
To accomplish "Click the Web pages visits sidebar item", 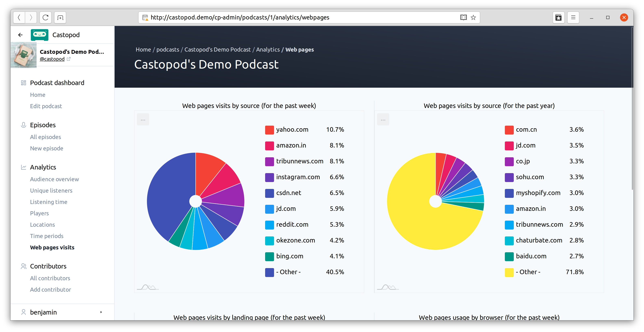I will click(x=52, y=247).
